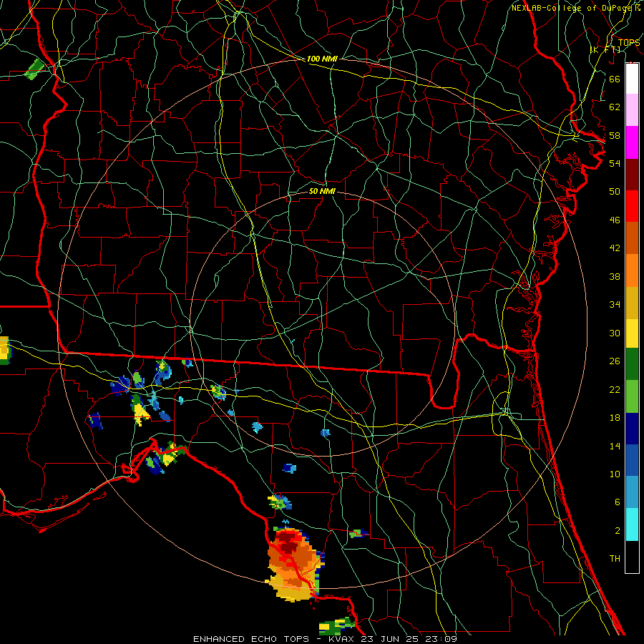The height and width of the screenshot is (644, 644).
Task: Click the Enhanced Echo Tops KVAX caption
Action: (x=325, y=639)
